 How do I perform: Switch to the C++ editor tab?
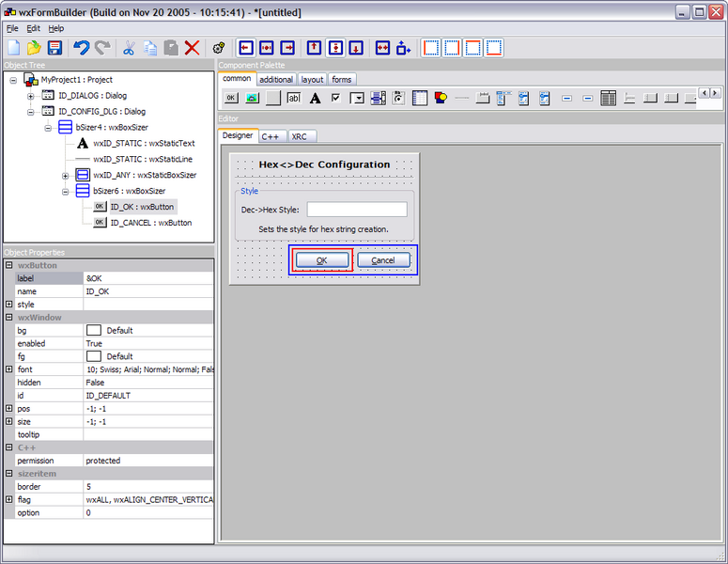point(271,136)
